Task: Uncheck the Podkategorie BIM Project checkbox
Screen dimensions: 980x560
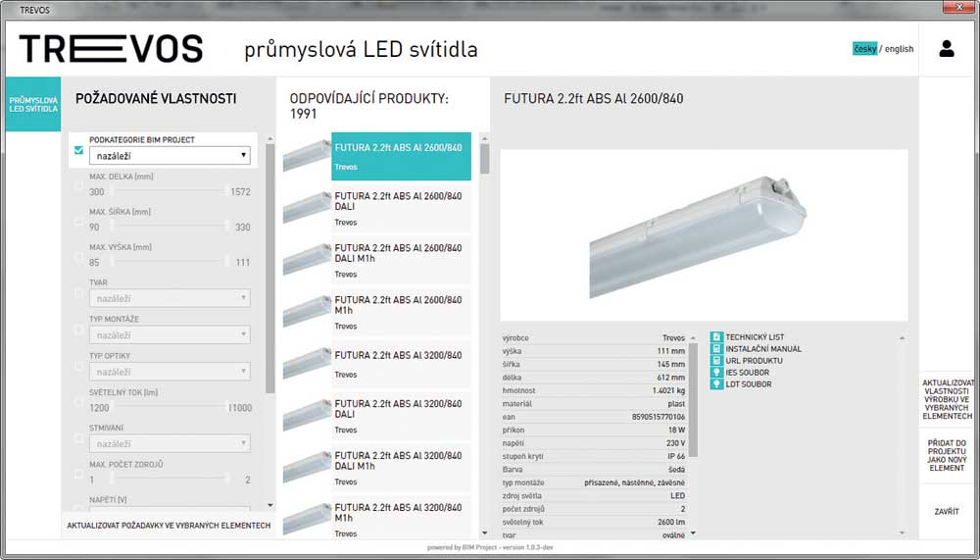Action: (78, 150)
